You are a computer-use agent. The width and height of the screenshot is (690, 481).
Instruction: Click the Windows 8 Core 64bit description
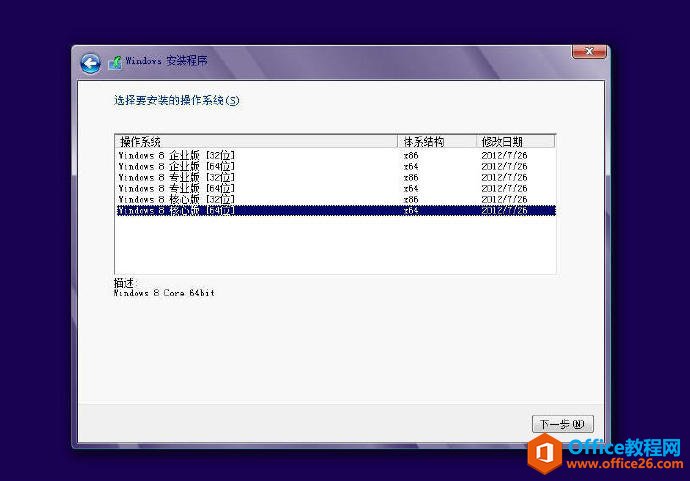[x=164, y=293]
